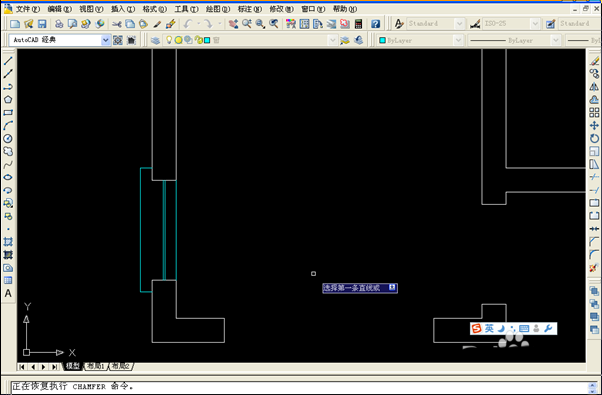602x395 pixels.
Task: Select the Line tool in Draw toolbar
Action: click(x=8, y=61)
